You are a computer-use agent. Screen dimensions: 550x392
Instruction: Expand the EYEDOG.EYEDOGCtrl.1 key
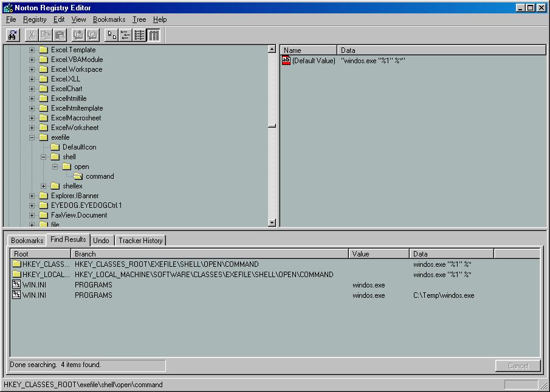coord(32,205)
